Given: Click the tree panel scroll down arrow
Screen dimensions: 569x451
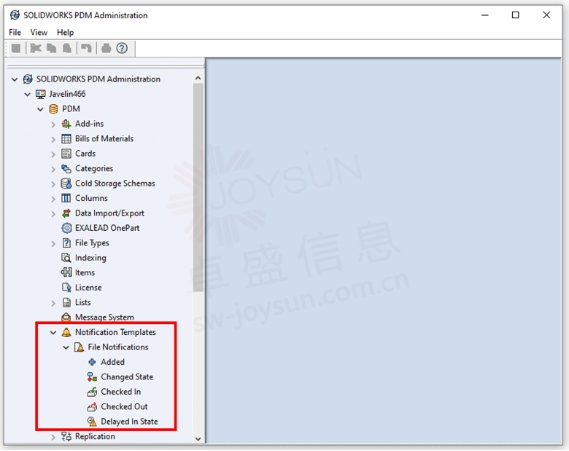Looking at the screenshot, I should coord(198,439).
